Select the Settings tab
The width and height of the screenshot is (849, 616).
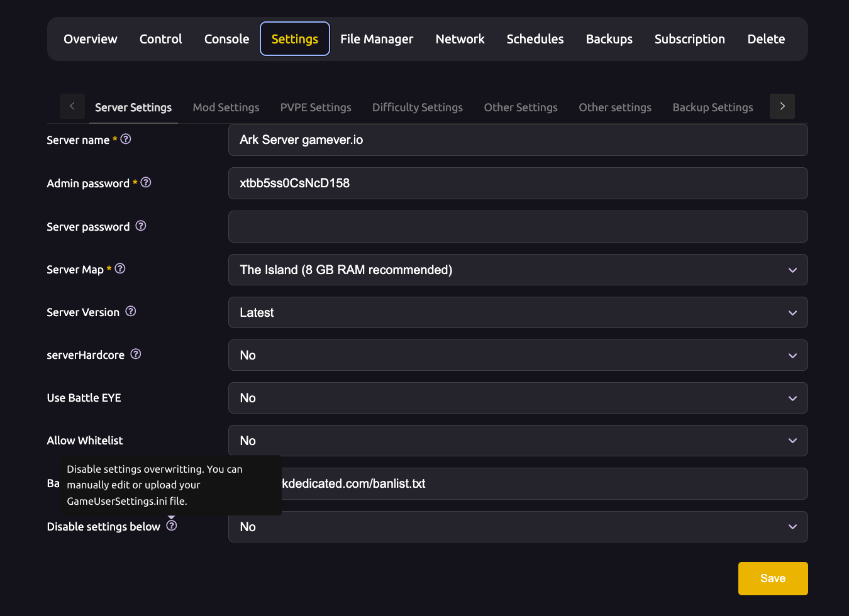tap(295, 39)
